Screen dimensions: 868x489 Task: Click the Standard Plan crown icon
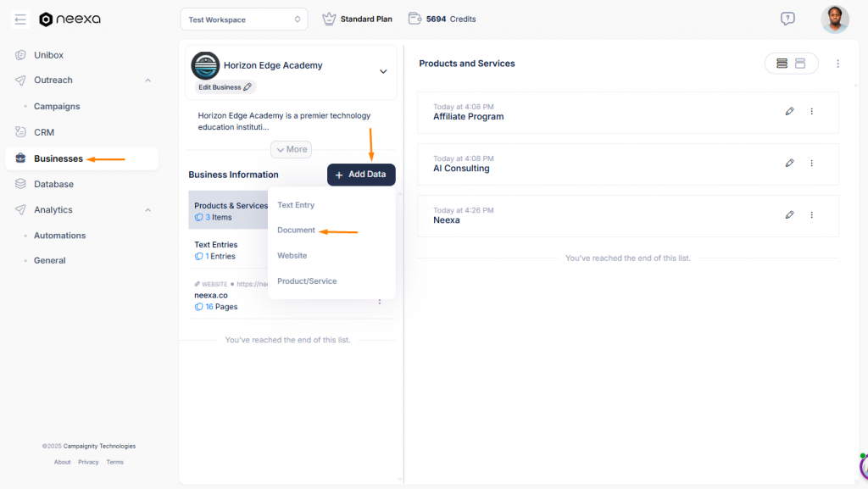tap(329, 19)
